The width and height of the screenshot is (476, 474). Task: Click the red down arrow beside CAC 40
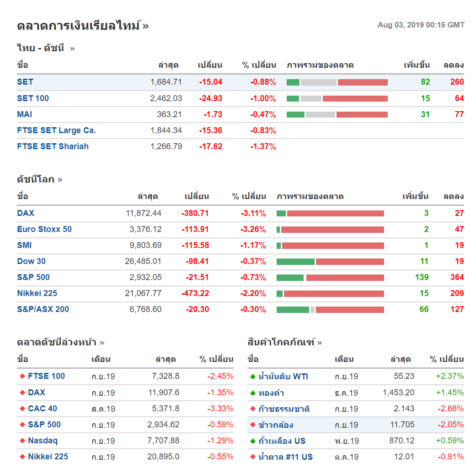pyautogui.click(x=22, y=409)
